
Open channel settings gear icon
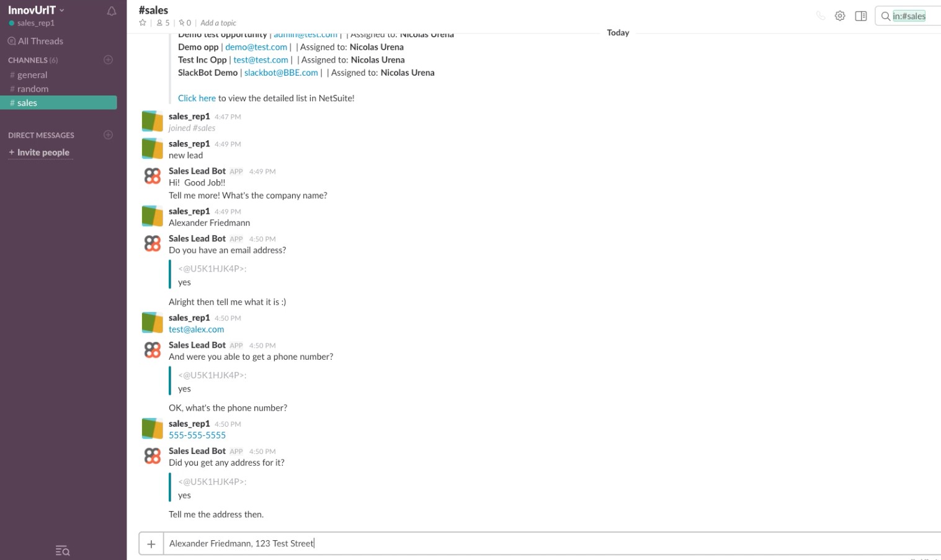click(x=840, y=16)
